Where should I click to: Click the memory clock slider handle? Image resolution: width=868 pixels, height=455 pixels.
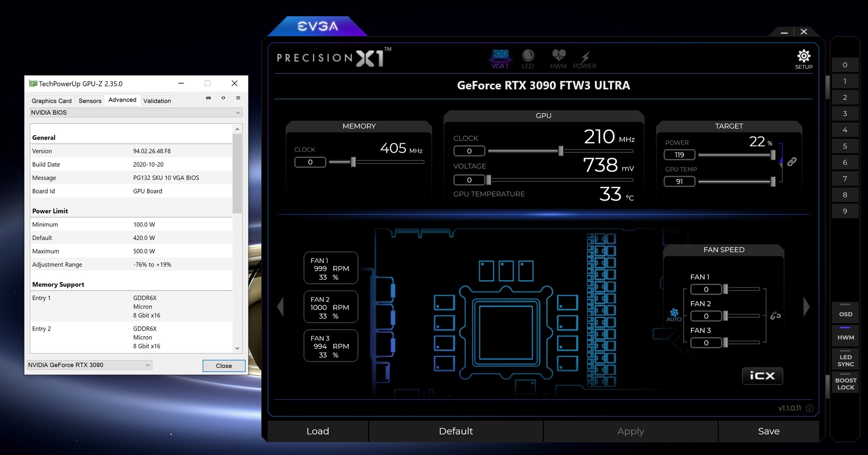[x=354, y=162]
